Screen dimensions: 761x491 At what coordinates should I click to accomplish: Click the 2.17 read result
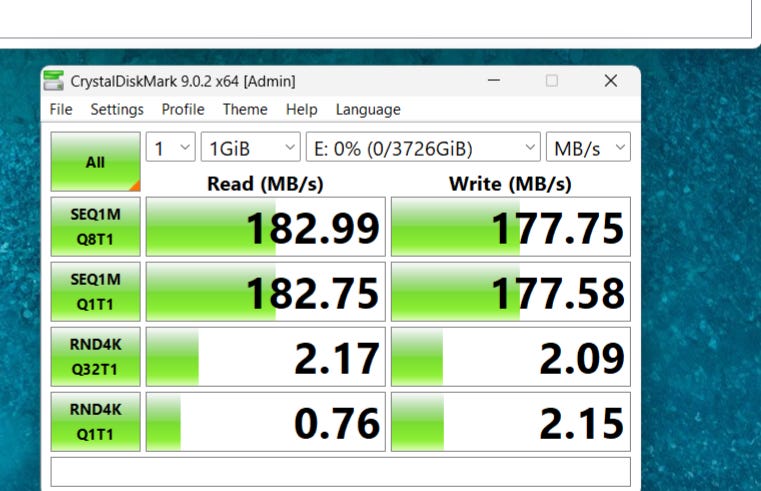pos(266,357)
